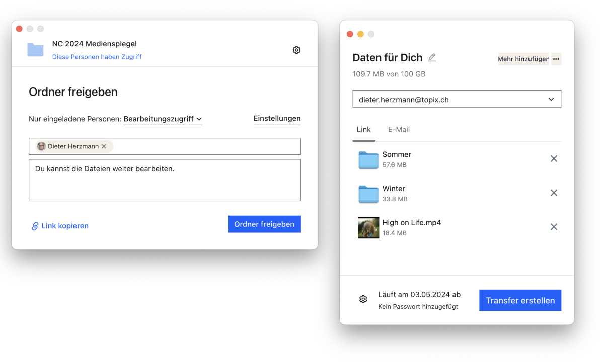
Task: Click Transfer erstellen button
Action: pos(520,300)
